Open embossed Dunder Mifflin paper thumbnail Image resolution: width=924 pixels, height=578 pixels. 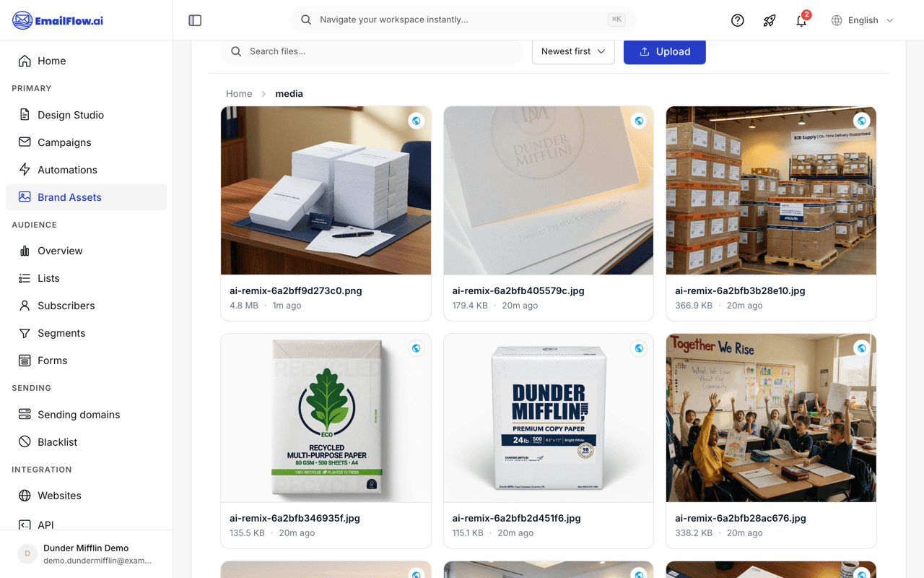click(x=549, y=191)
